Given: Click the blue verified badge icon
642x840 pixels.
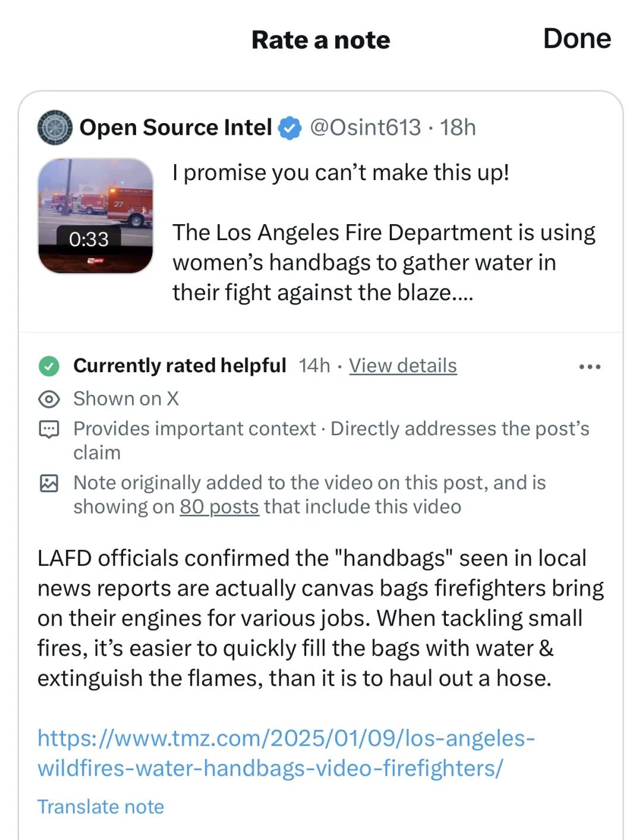Looking at the screenshot, I should [x=290, y=128].
